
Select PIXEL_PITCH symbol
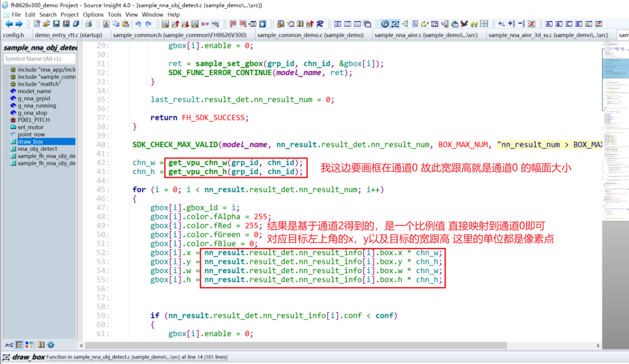(34, 120)
